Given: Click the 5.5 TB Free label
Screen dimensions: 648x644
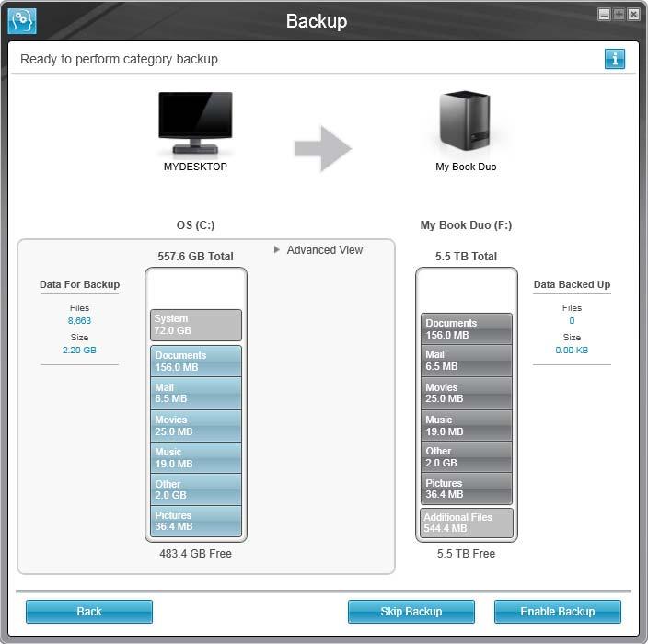Looking at the screenshot, I should point(466,554).
